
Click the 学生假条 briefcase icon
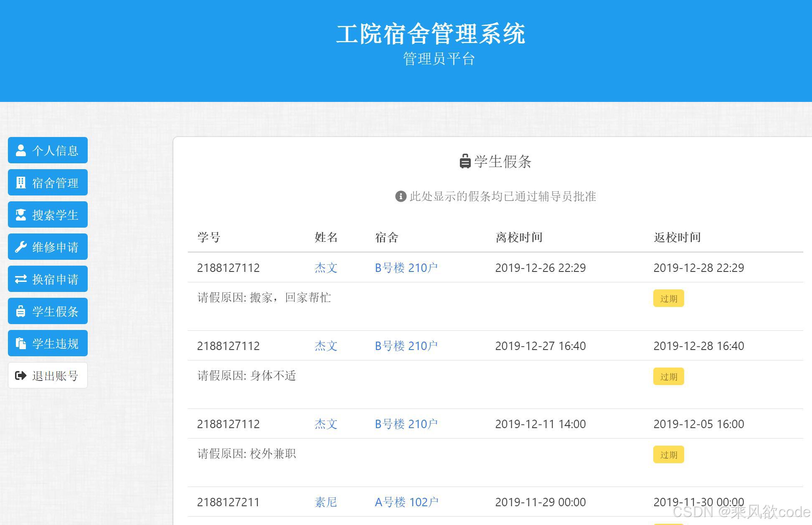point(20,311)
